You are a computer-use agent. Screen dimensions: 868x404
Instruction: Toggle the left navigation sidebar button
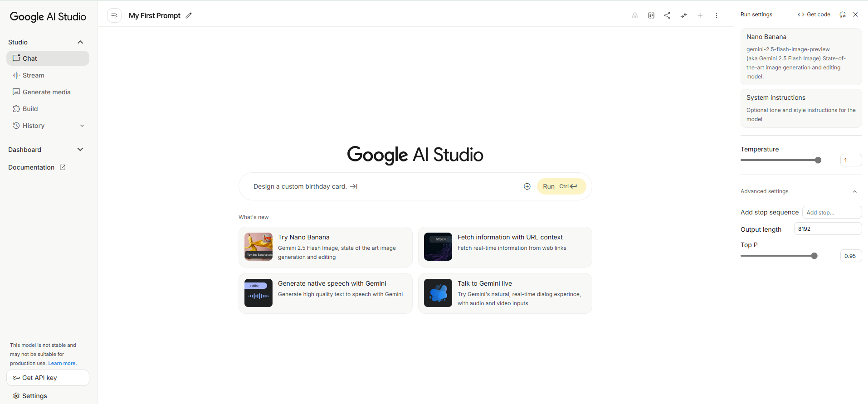point(114,15)
